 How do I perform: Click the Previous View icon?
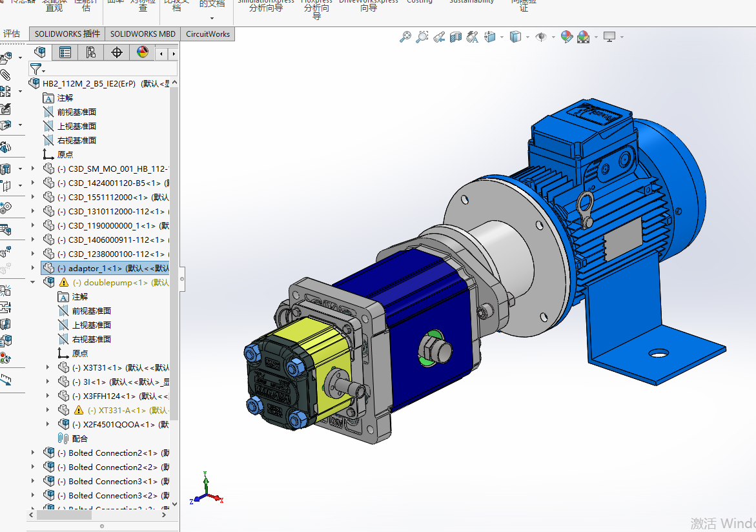(439, 37)
